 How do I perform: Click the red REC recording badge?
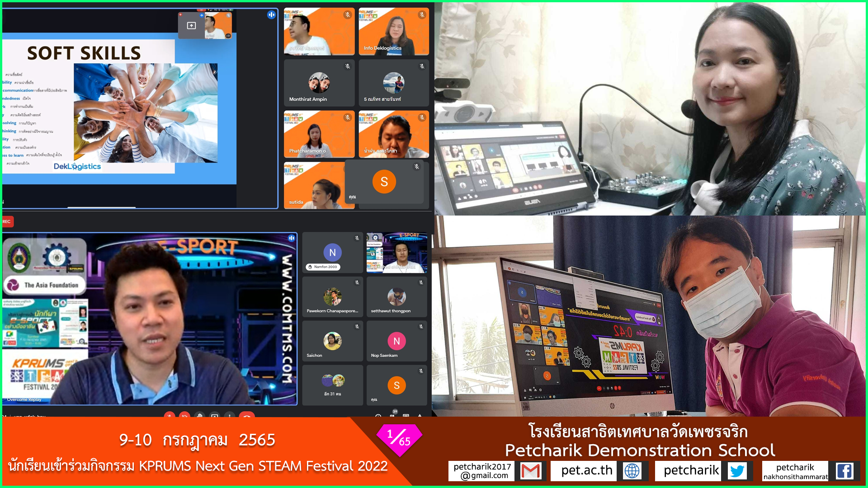coord(7,221)
